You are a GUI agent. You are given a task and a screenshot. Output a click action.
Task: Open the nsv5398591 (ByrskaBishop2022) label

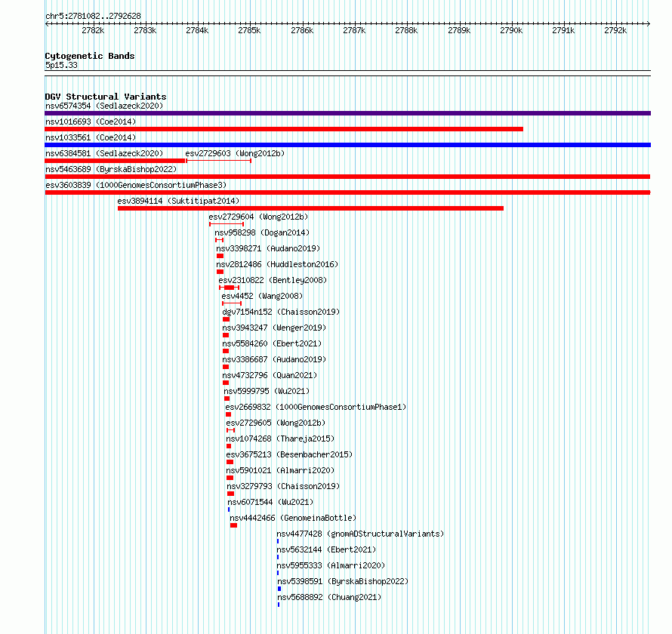pyautogui.click(x=343, y=581)
